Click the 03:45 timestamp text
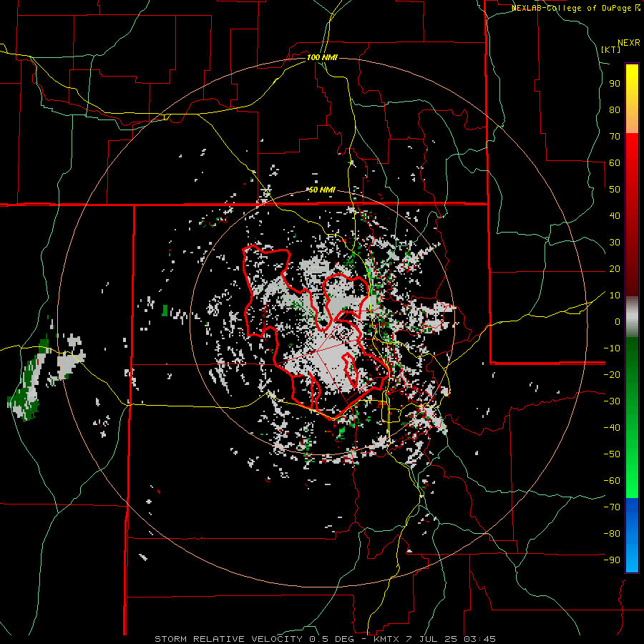 pyautogui.click(x=479, y=639)
